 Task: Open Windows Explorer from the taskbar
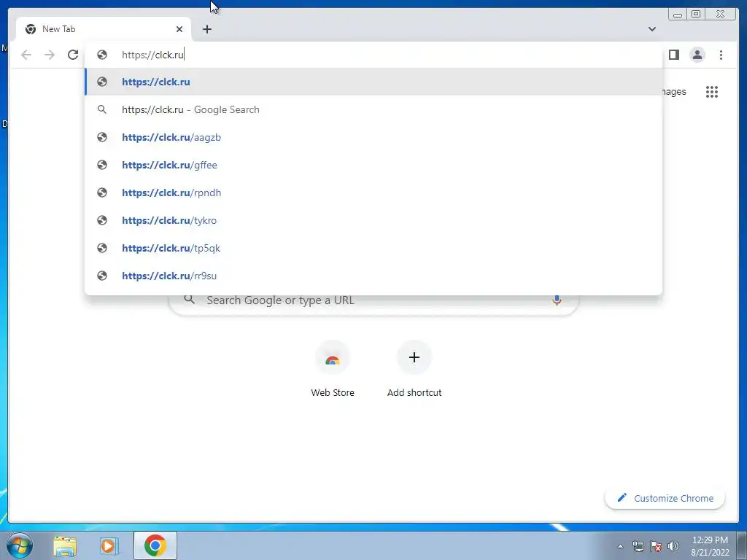65,545
